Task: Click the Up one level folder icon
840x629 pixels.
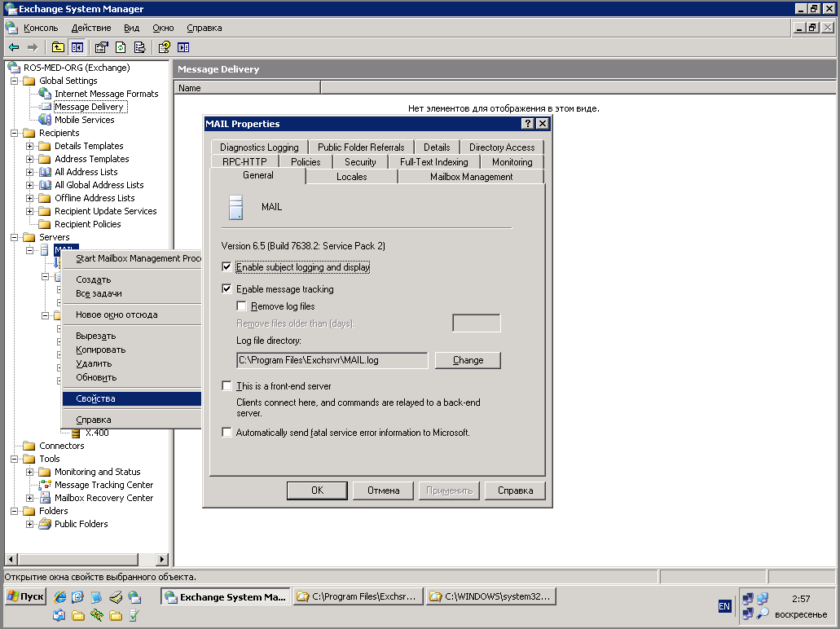Action: coord(58,48)
